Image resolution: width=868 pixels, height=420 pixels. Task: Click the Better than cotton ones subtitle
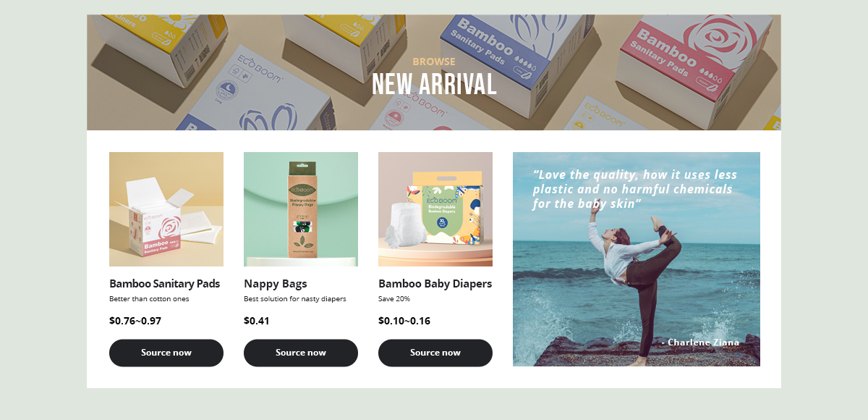(149, 299)
